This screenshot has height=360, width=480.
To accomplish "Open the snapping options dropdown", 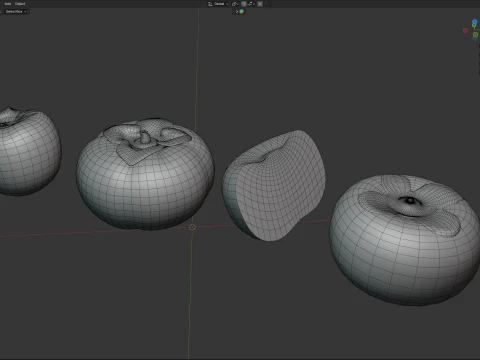I will coord(251,4).
